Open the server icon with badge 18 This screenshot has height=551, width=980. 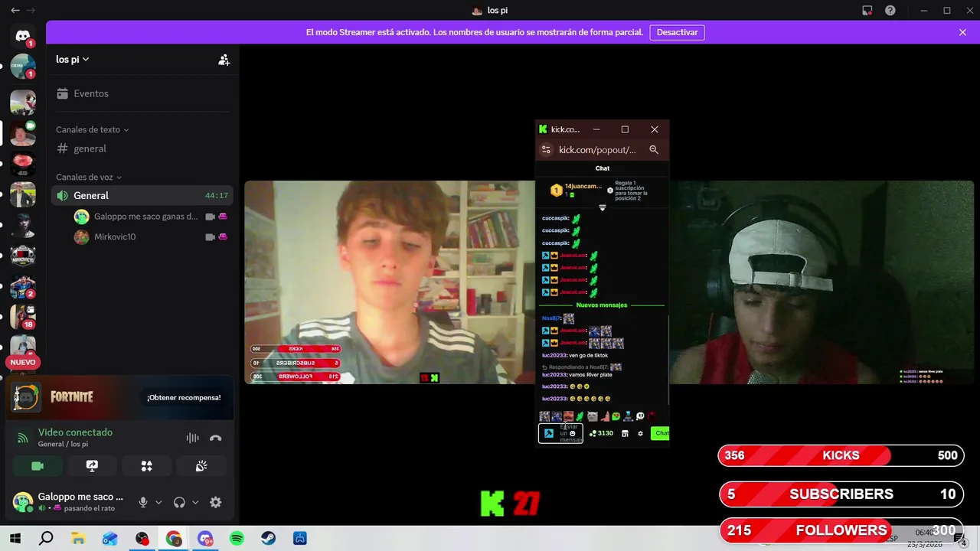23,317
